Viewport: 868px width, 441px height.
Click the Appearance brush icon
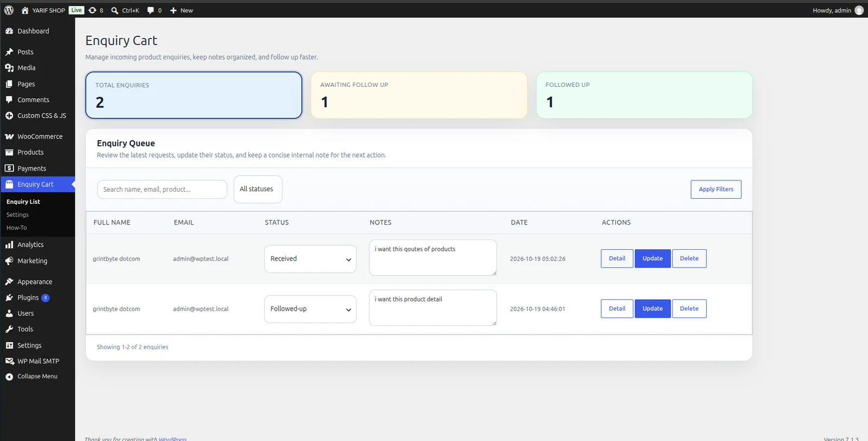tap(9, 282)
